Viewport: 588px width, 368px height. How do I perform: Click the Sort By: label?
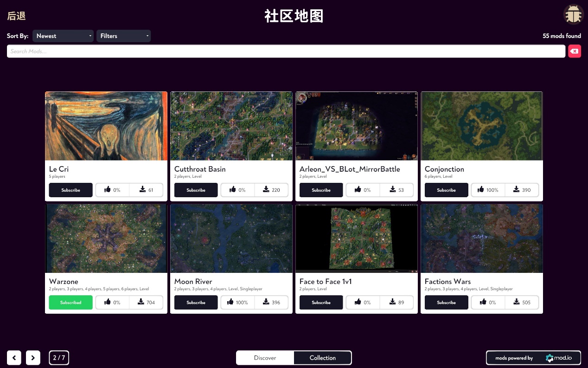(18, 36)
